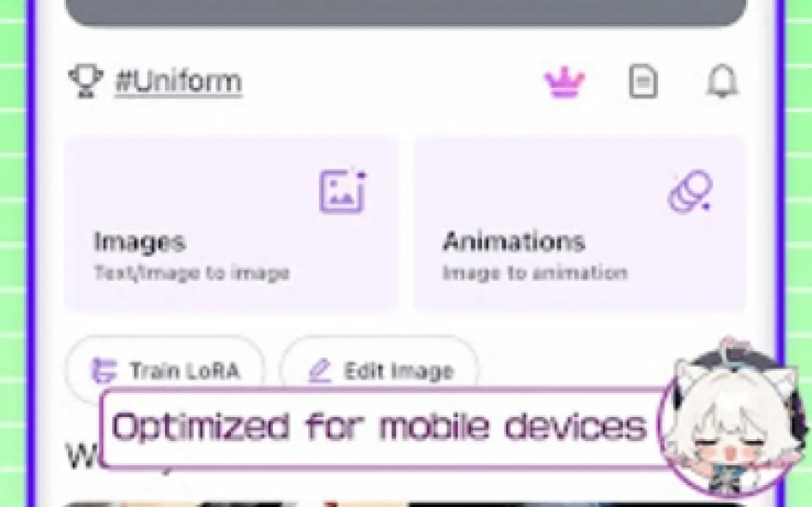Check notifications via the bell icon
Screen dimensions: 812x507
(x=722, y=82)
